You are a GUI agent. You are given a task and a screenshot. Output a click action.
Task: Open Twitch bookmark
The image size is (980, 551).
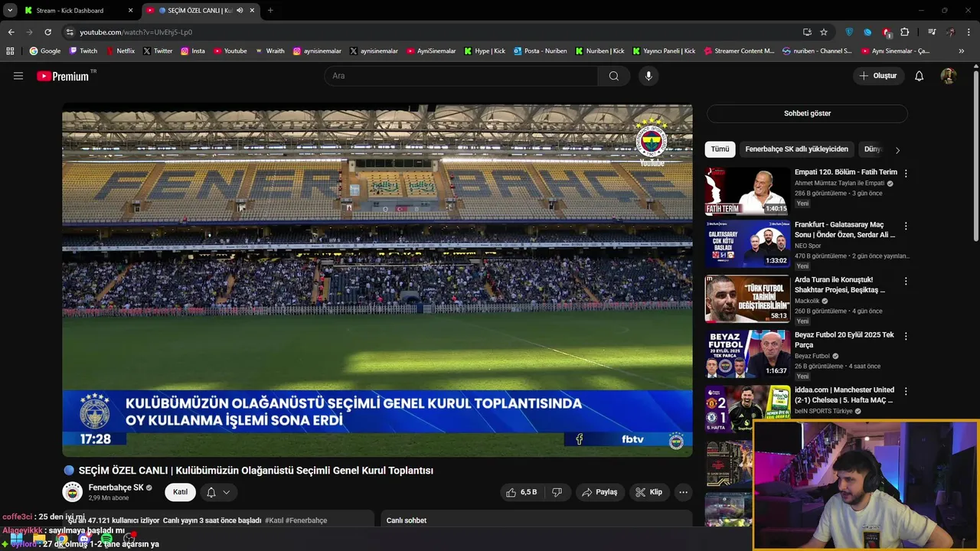(x=83, y=51)
